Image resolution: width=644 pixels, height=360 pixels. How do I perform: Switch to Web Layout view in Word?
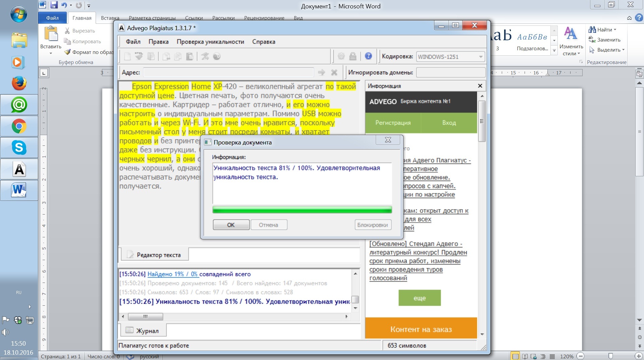(534, 356)
